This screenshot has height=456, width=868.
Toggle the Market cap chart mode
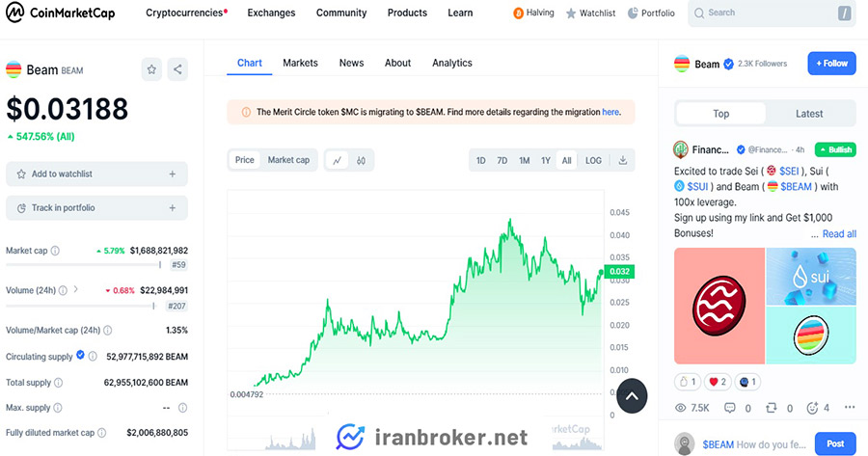(x=288, y=160)
